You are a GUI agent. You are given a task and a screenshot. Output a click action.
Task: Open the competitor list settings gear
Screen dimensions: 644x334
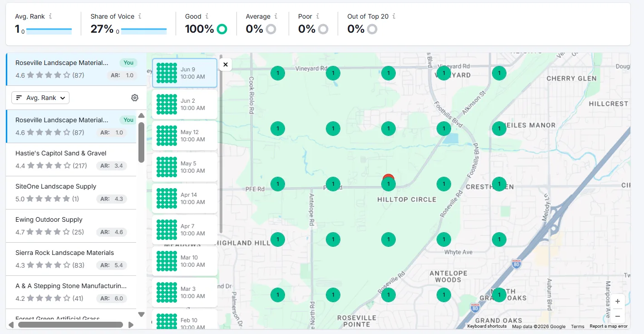(x=135, y=98)
